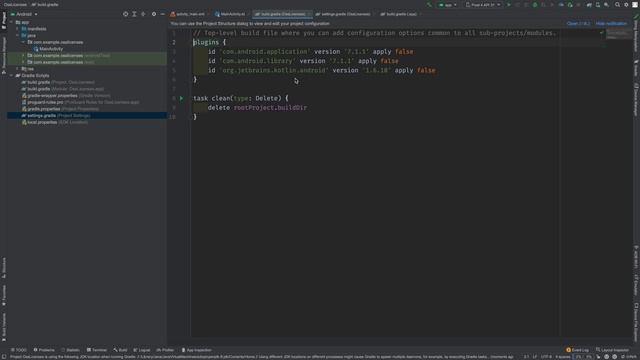Collapse the Gradle Scripts node

click(x=11, y=76)
